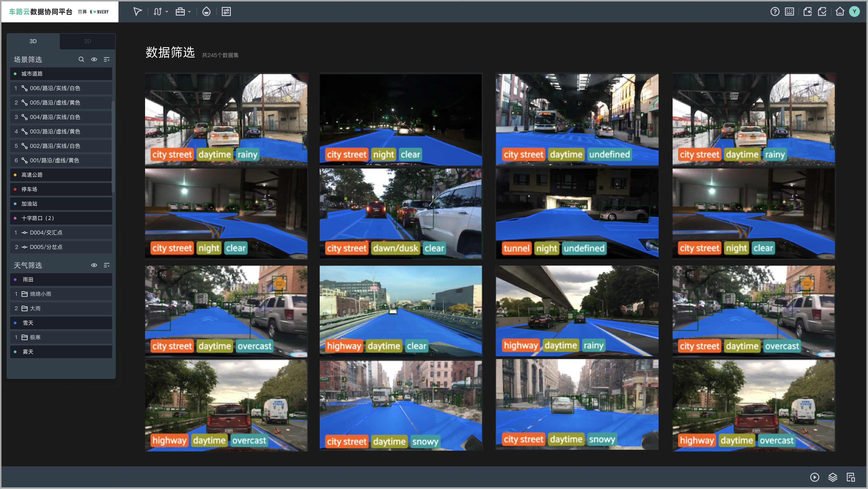This screenshot has height=489, width=868.
Task: Expand the toolbox dropdown arrow
Action: tap(189, 12)
